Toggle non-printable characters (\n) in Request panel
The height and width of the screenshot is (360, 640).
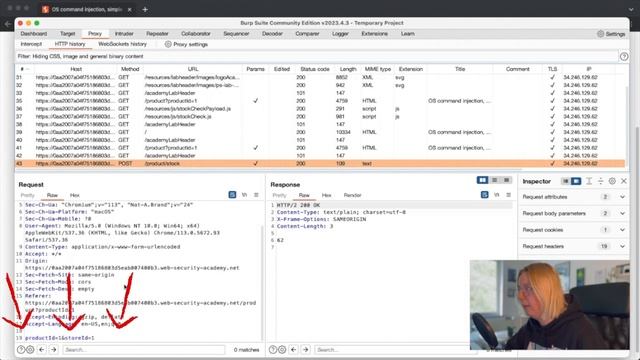click(244, 195)
